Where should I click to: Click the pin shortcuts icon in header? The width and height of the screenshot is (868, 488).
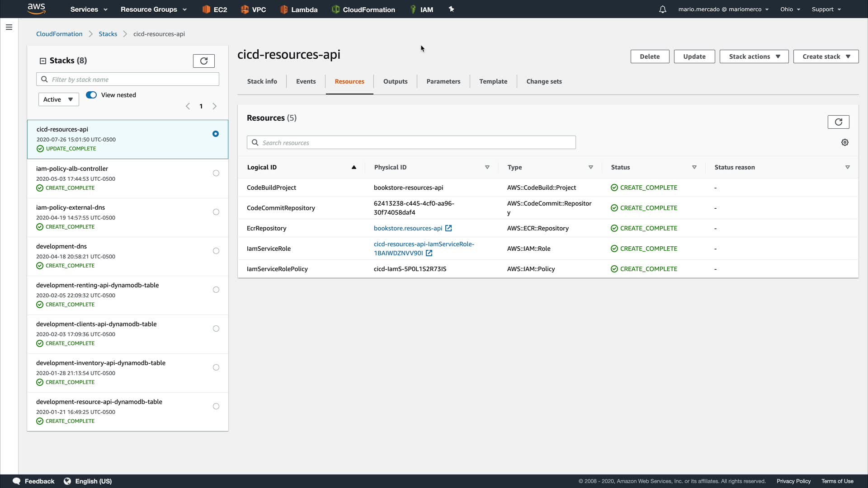(451, 9)
